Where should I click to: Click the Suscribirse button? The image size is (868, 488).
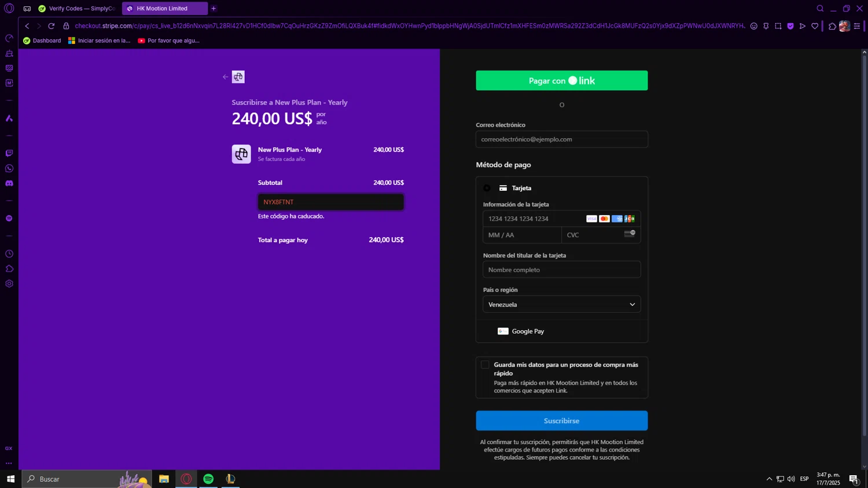point(561,420)
